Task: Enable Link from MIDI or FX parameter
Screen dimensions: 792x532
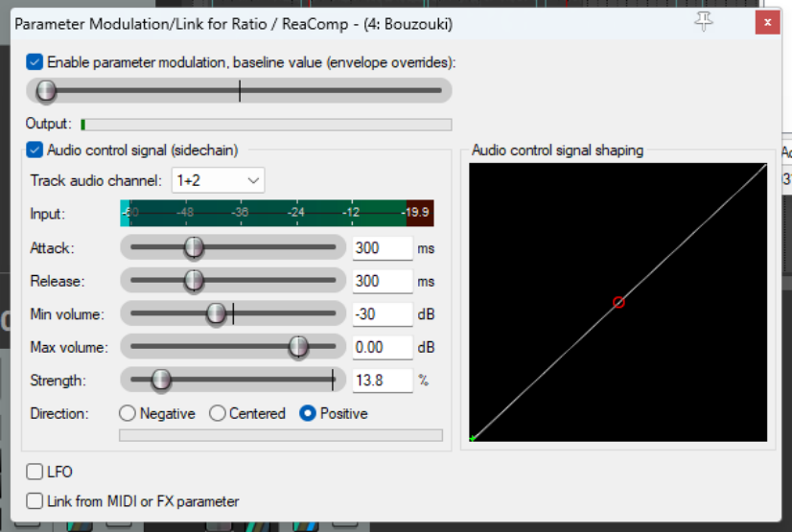Action: click(x=35, y=501)
